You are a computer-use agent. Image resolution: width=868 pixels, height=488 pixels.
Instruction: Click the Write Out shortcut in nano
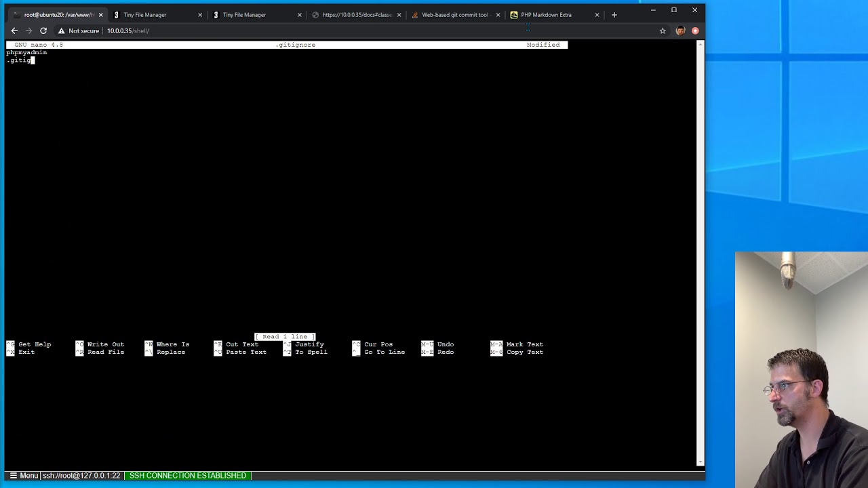pyautogui.click(x=100, y=344)
